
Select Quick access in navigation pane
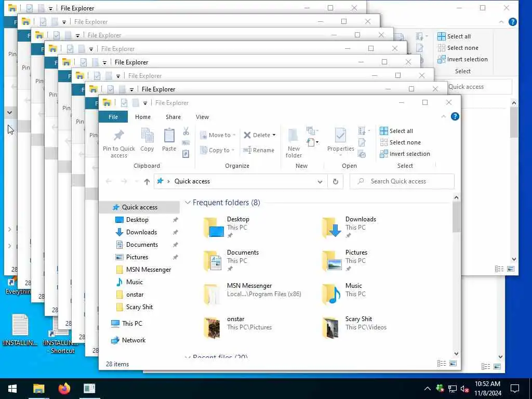tap(139, 207)
